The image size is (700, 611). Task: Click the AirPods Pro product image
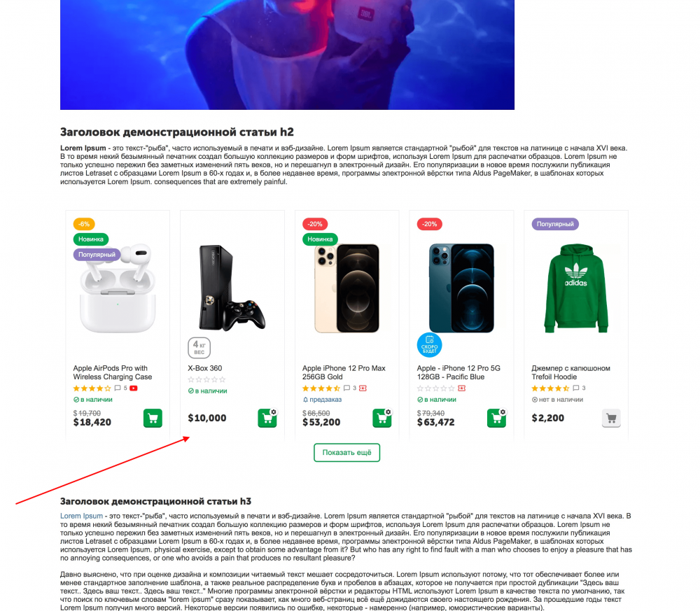(118, 288)
